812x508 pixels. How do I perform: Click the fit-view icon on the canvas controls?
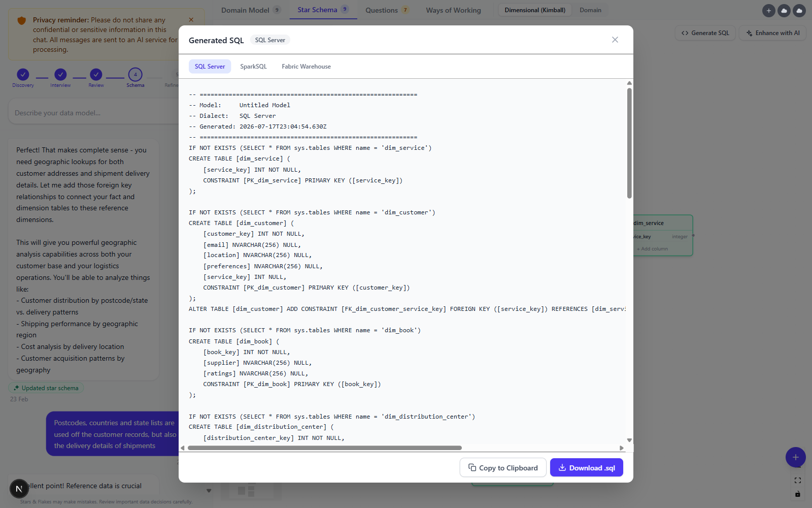797,480
